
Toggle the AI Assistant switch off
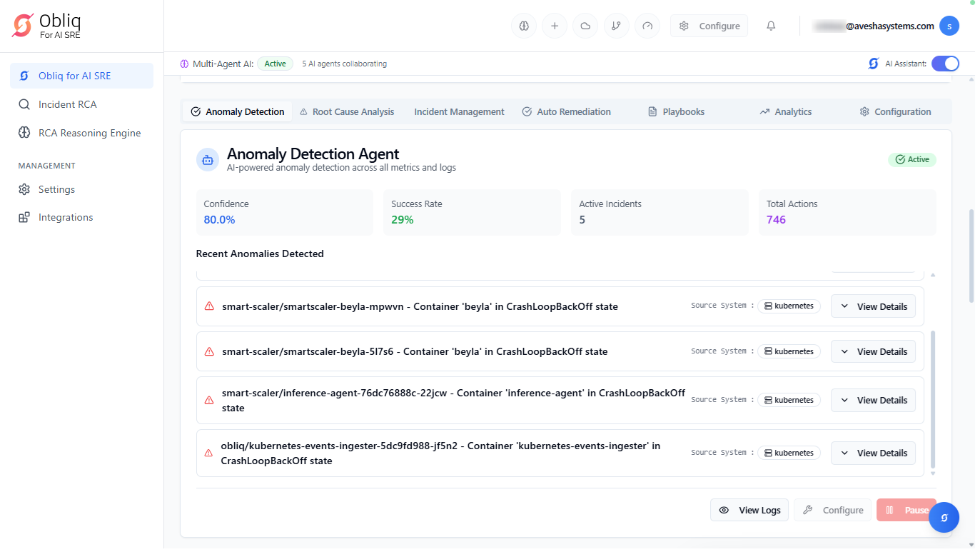944,64
